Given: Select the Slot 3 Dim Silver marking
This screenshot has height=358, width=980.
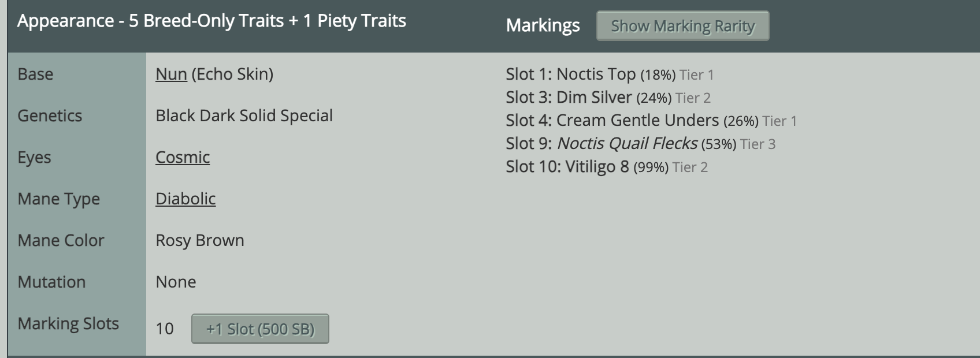Looking at the screenshot, I should [x=608, y=97].
